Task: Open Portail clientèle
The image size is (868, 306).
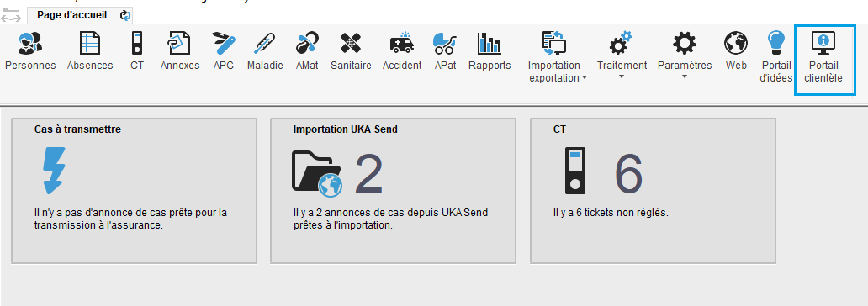Action: 825,60
